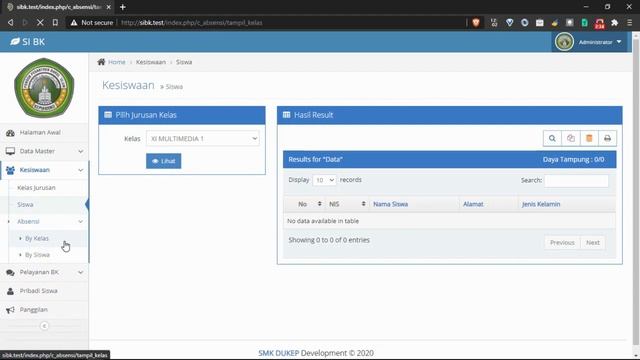Click the Halaman Awal dashboard icon
Viewport: 640px width, 360px height.
click(x=10, y=133)
